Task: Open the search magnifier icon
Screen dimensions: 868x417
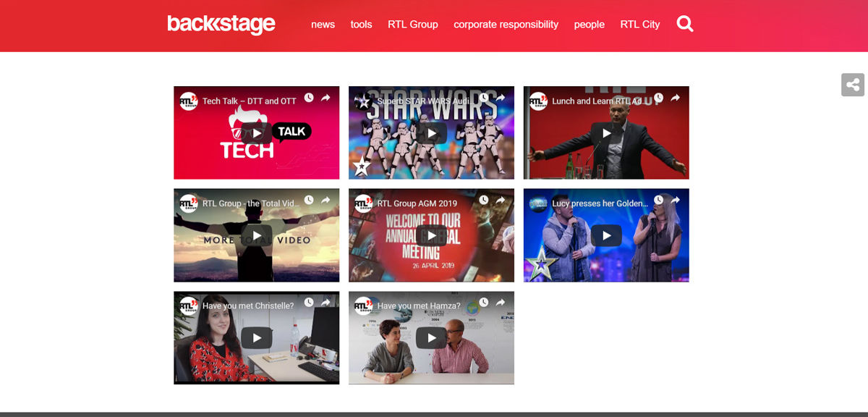Action: click(685, 24)
